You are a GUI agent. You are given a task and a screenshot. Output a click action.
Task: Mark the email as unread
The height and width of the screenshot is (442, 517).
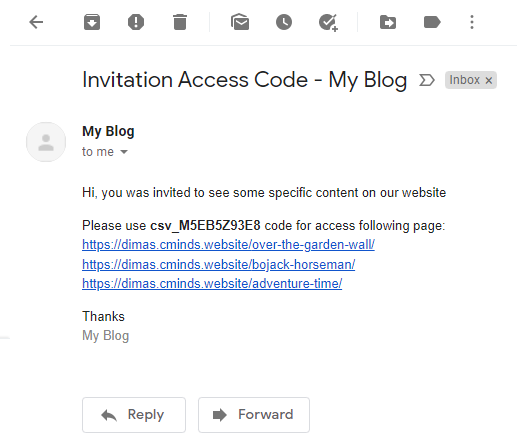click(x=240, y=22)
